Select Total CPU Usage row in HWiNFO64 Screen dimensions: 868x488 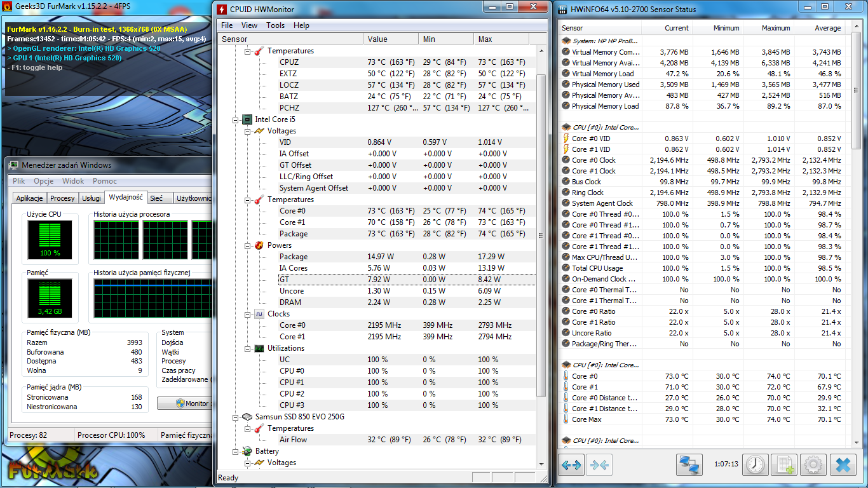click(x=703, y=268)
